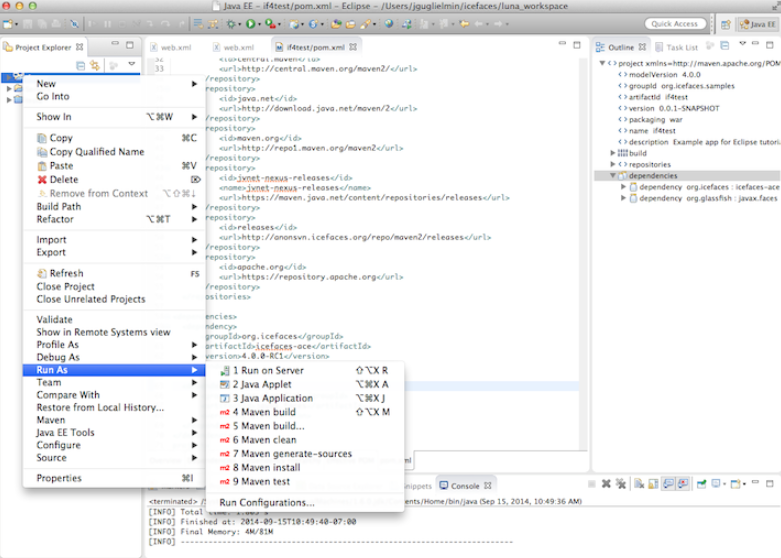Screen dimensions: 781x558
Task: Switch to the Task List tab
Action: click(681, 47)
